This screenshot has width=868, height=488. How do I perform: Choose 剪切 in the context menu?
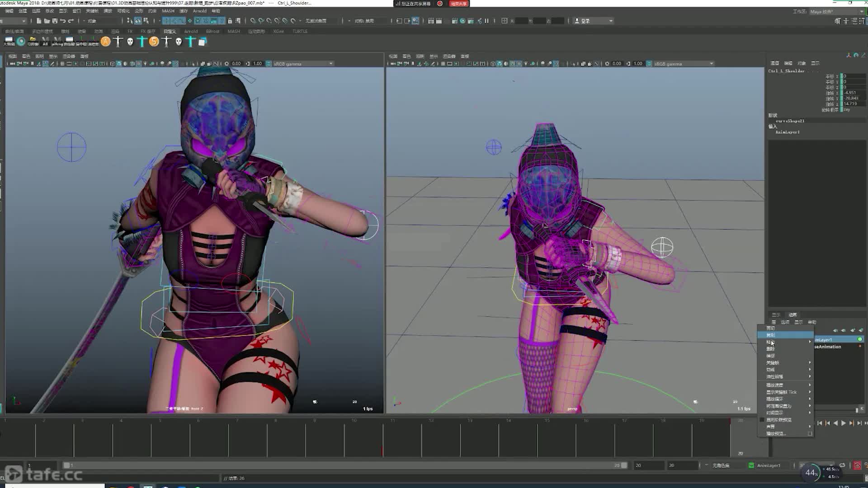click(786, 328)
